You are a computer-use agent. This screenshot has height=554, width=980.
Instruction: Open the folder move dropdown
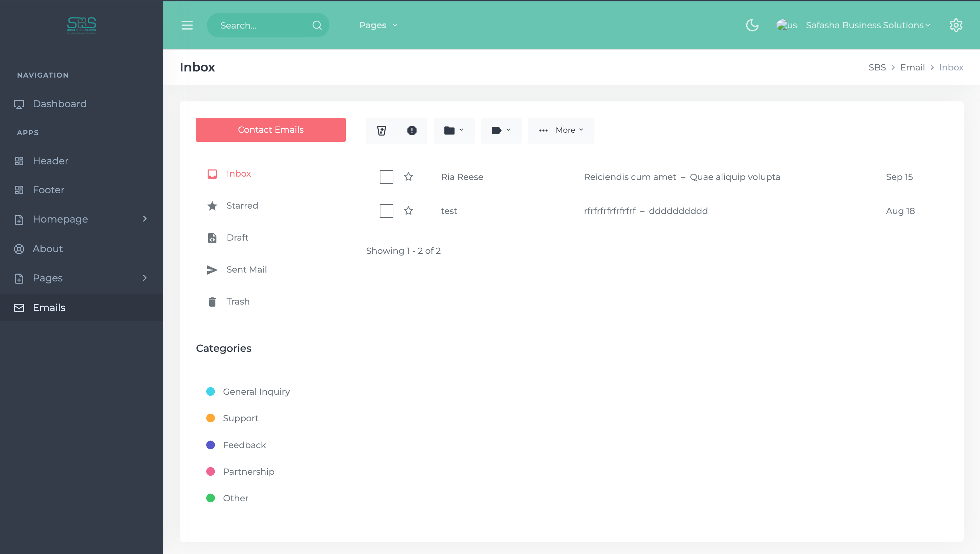click(x=454, y=131)
